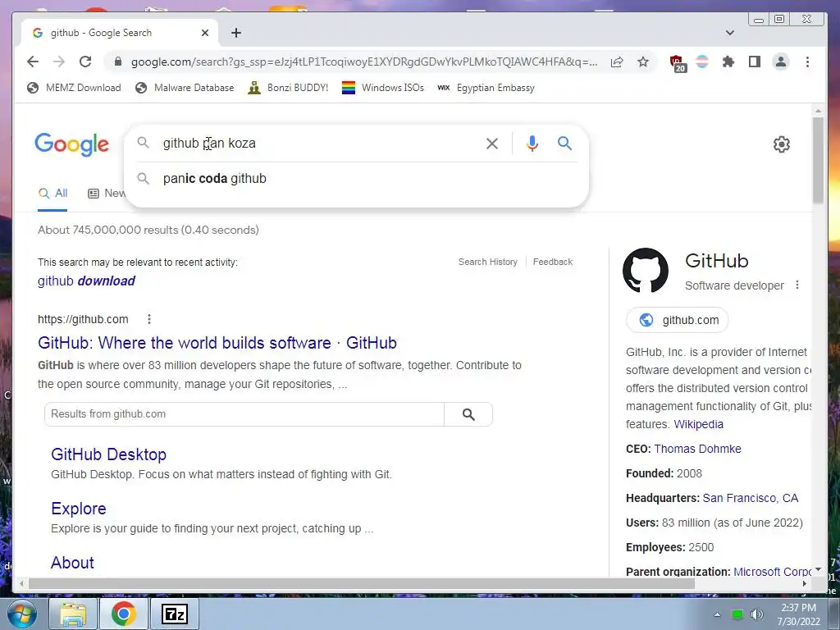Open the Wikipedia link in GitHub description

pos(698,424)
